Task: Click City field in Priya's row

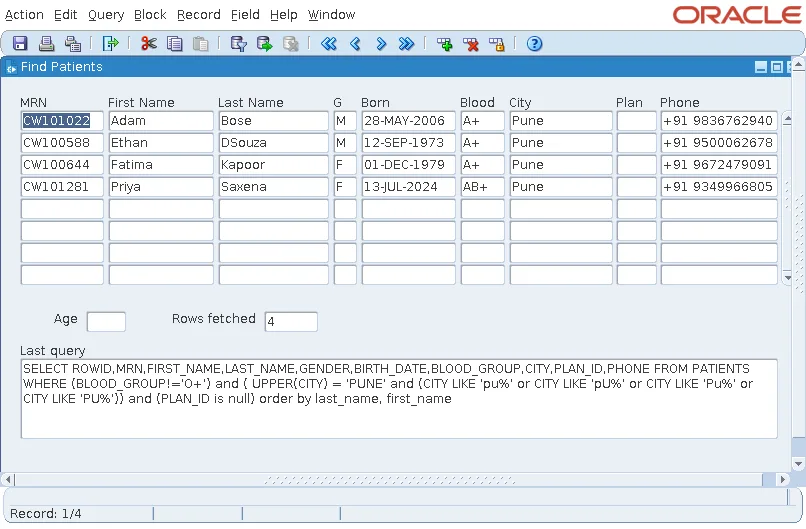Action: click(561, 187)
